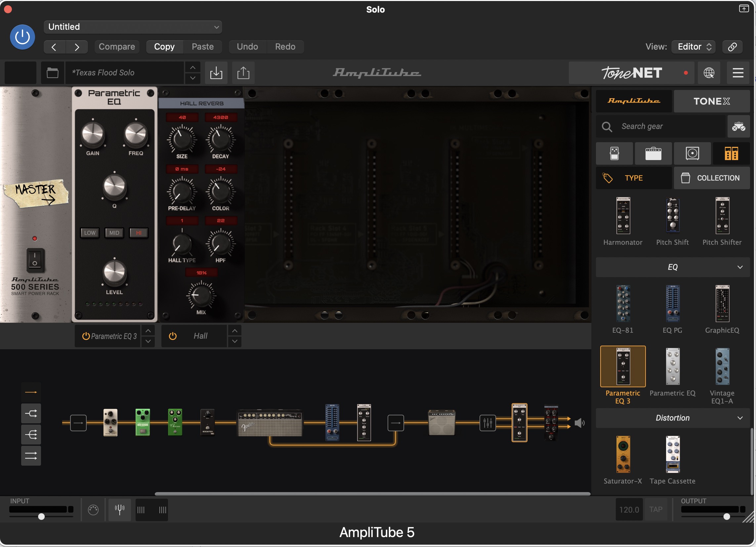Click the Paste button

tap(203, 47)
